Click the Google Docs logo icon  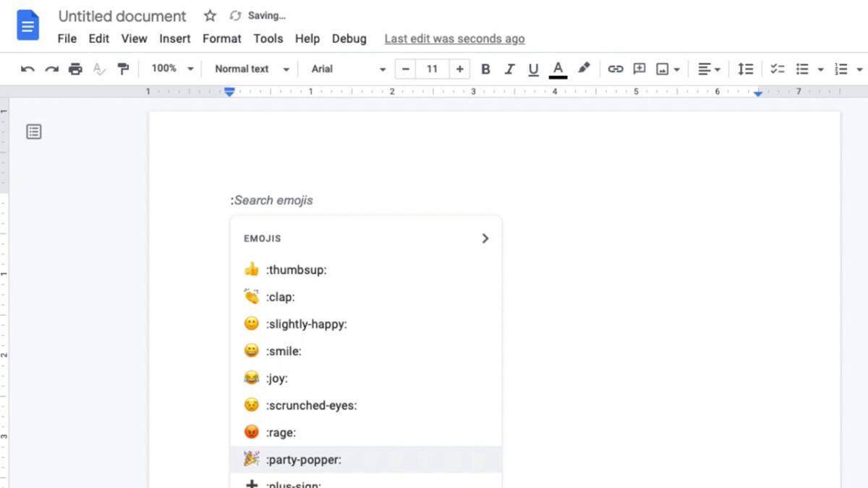coord(27,25)
